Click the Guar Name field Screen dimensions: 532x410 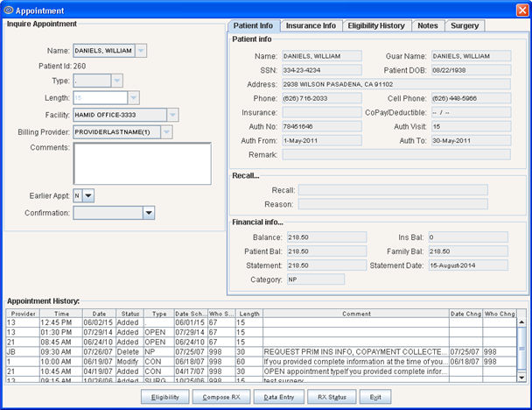[471, 56]
